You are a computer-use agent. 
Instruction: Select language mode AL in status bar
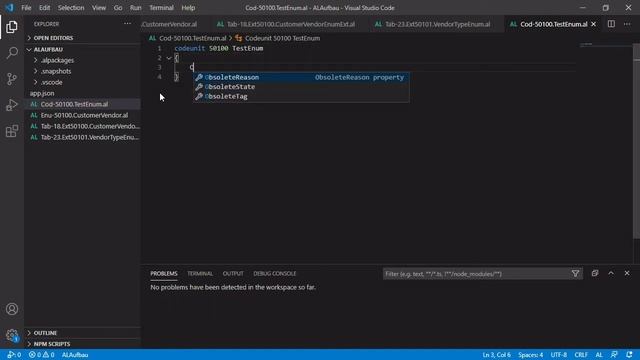pyautogui.click(x=599, y=355)
